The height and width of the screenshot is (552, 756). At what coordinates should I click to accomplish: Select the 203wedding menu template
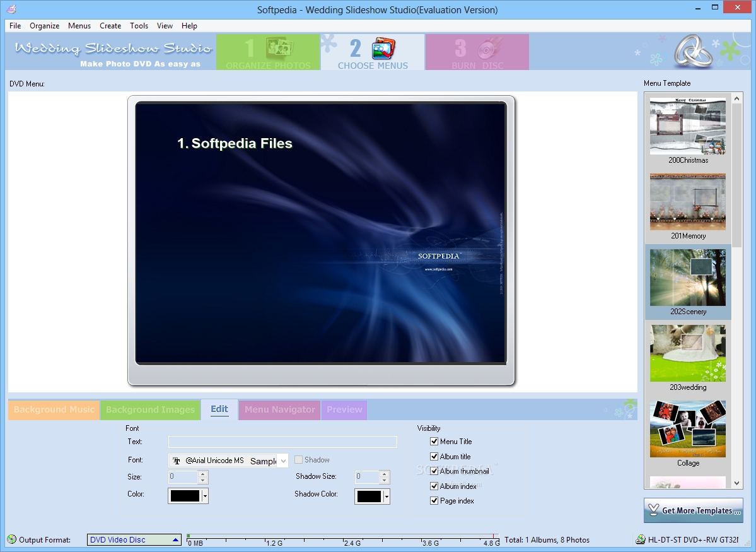pos(687,358)
